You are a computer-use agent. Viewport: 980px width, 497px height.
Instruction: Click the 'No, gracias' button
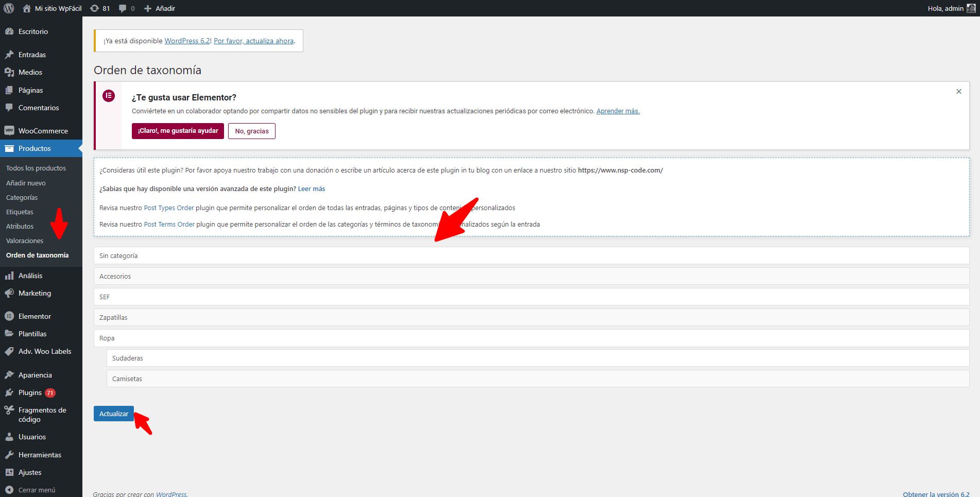252,131
